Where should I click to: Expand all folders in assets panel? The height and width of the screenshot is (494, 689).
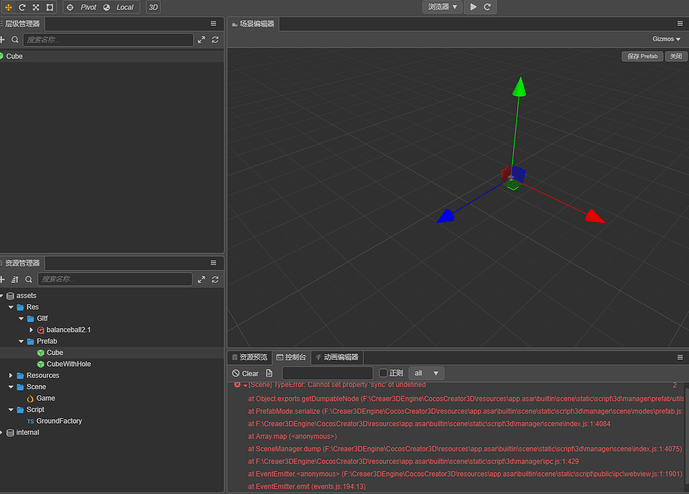201,280
